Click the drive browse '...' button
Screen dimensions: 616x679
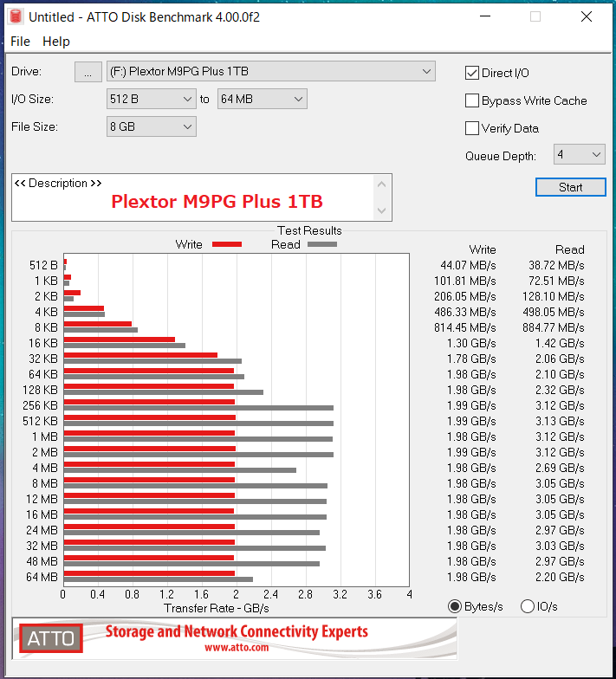[88, 71]
